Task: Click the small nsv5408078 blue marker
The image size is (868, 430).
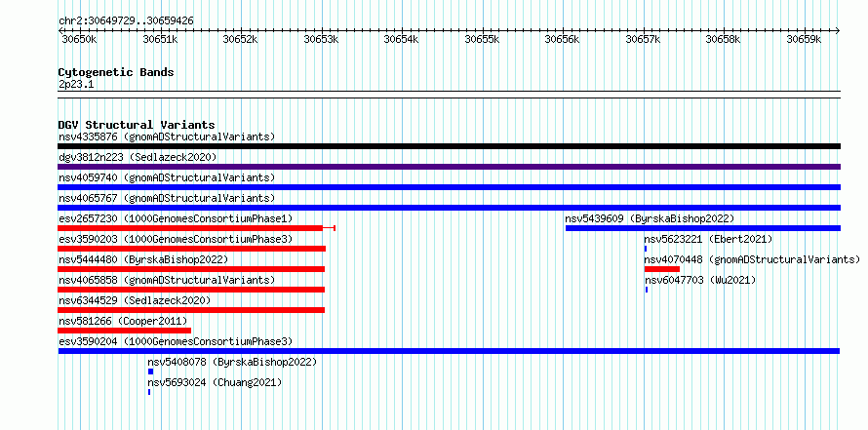Action: [150, 371]
